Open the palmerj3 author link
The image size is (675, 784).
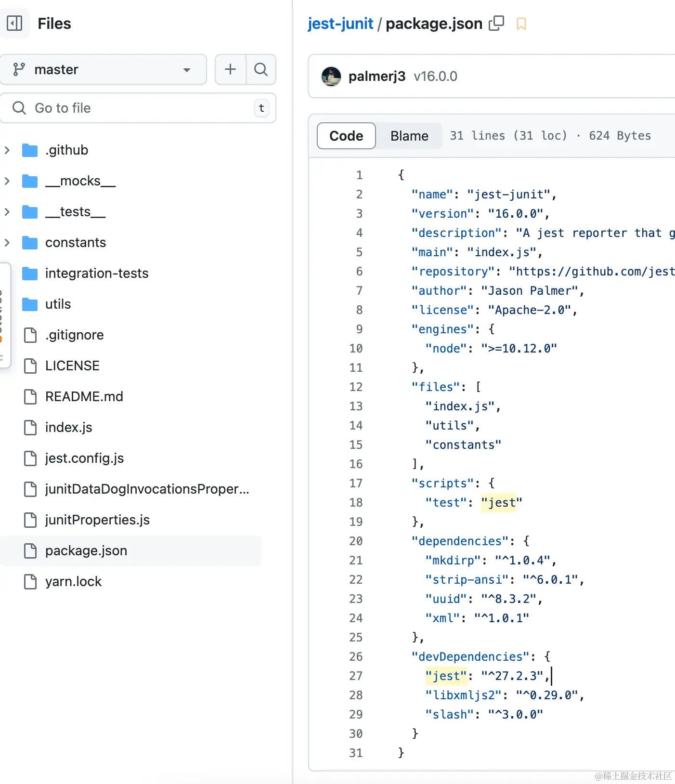[376, 76]
